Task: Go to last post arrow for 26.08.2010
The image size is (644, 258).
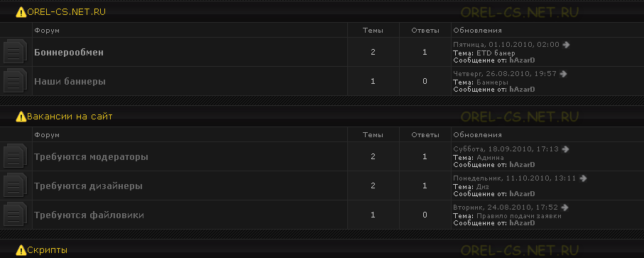Action: [563, 74]
